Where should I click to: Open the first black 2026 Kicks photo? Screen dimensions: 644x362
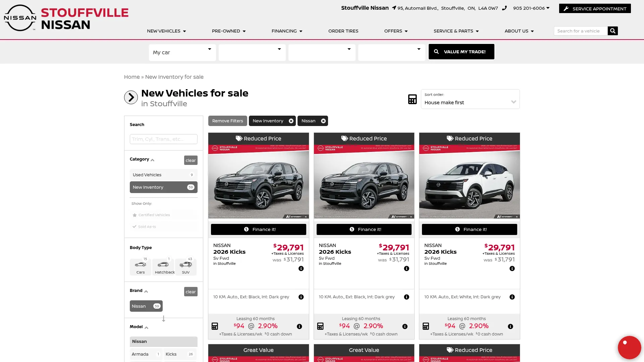[x=258, y=182]
